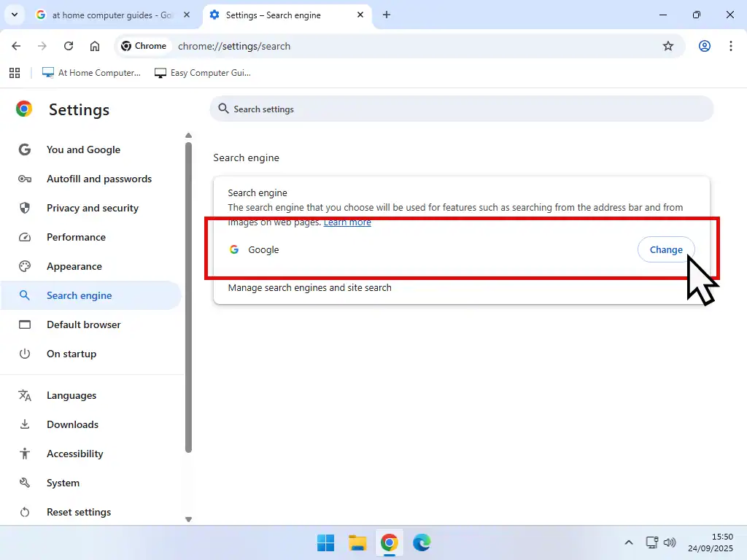Open the bookmarks apps grid icon
The height and width of the screenshot is (560, 747).
tap(14, 73)
